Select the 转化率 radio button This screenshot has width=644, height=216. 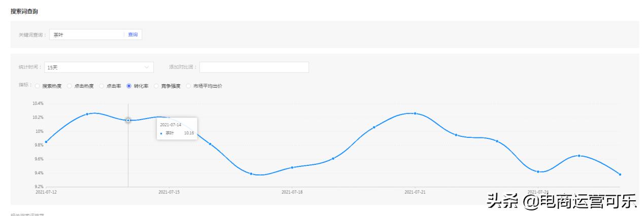point(129,86)
